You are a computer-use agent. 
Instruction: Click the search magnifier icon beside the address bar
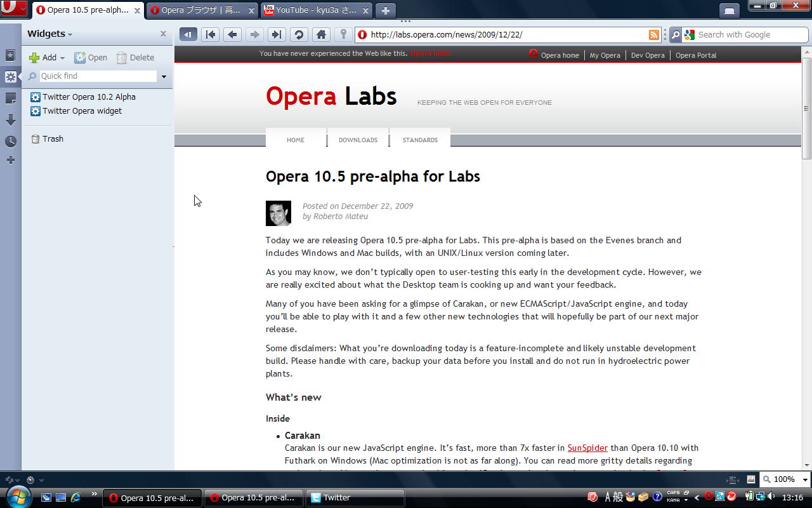point(676,35)
